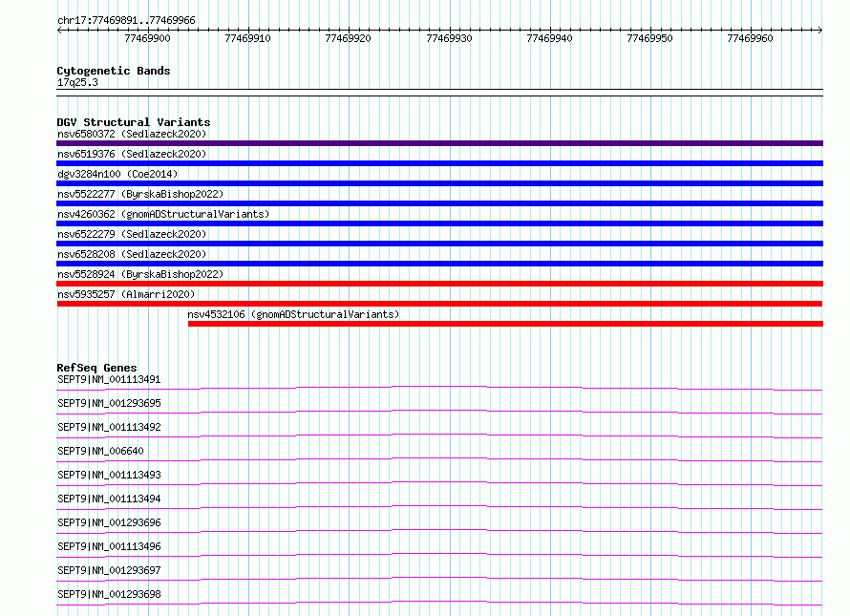Click the Cytogenetic Bands track title
This screenshot has height=616, width=850.
[x=114, y=71]
